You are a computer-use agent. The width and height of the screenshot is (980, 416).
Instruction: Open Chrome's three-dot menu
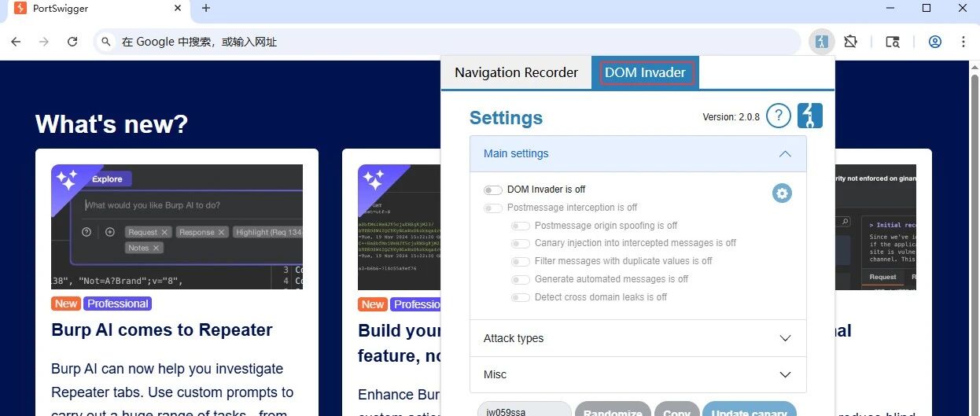[963, 42]
